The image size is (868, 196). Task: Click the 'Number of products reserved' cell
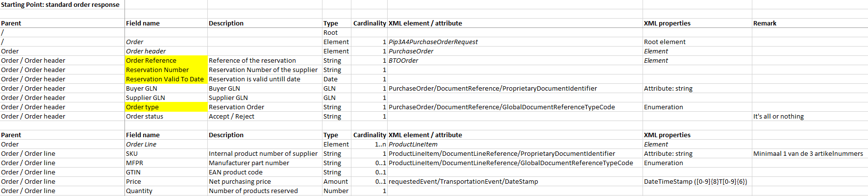253,191
